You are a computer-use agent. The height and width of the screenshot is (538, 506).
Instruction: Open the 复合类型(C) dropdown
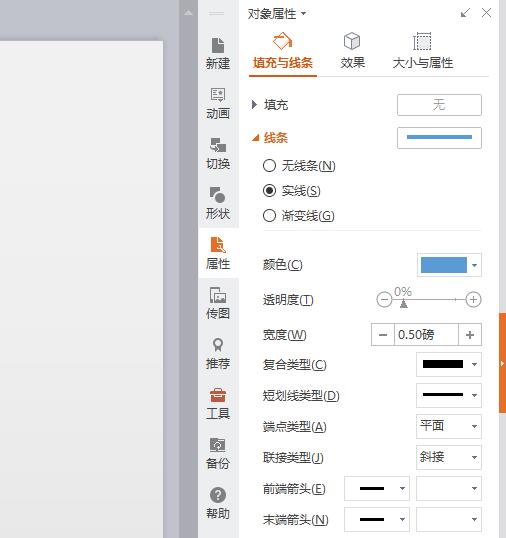click(x=449, y=364)
